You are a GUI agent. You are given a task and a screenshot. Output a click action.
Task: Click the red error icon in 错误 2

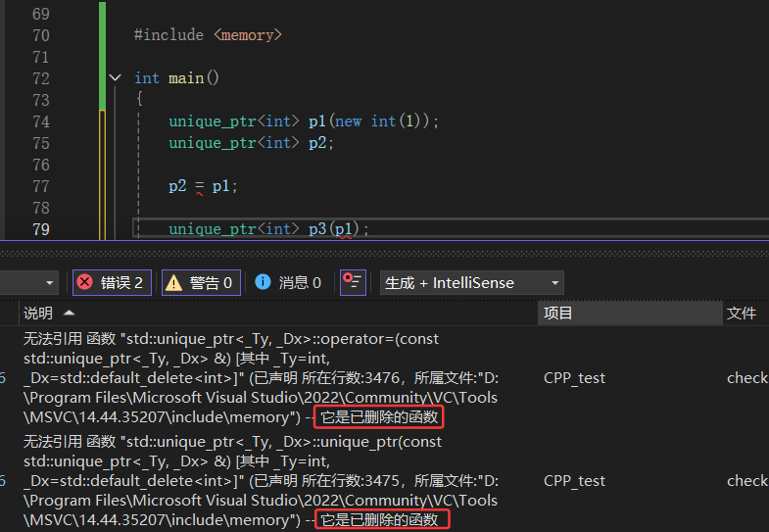tap(85, 282)
